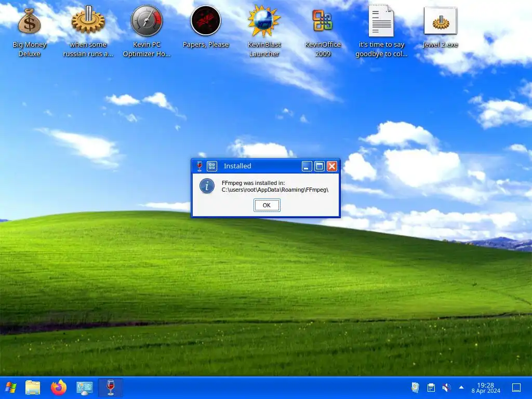Open the Start menu

tap(11, 388)
